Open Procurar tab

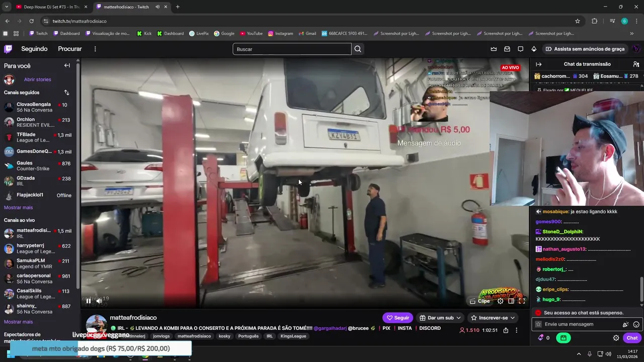point(70,49)
